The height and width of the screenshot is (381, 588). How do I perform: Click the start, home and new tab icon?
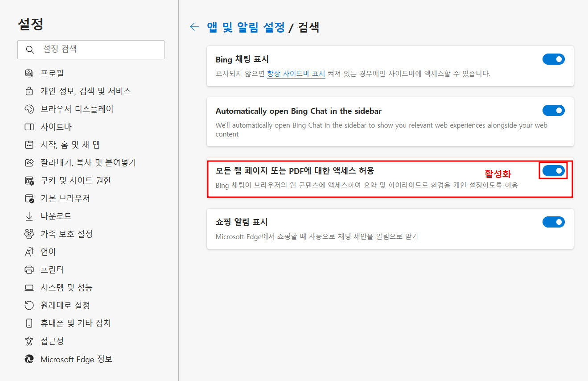(x=29, y=145)
